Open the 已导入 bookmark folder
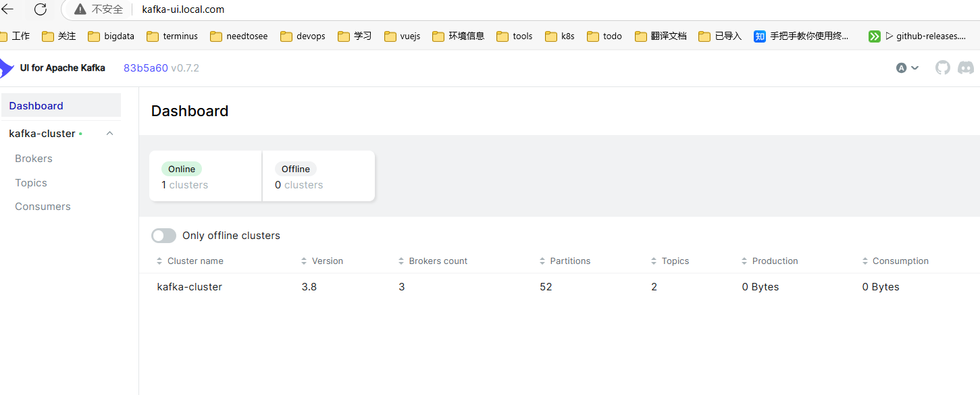 pyautogui.click(x=720, y=36)
